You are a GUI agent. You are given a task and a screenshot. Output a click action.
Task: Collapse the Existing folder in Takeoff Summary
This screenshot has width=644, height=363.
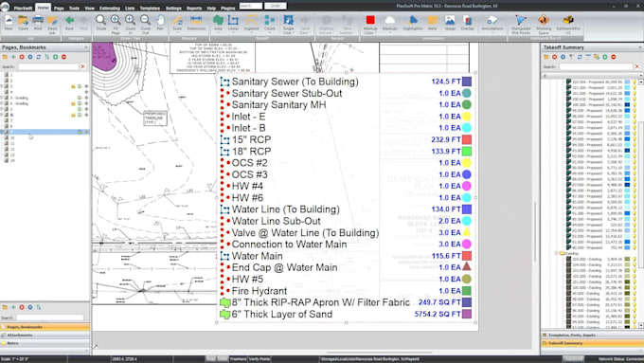557,253
